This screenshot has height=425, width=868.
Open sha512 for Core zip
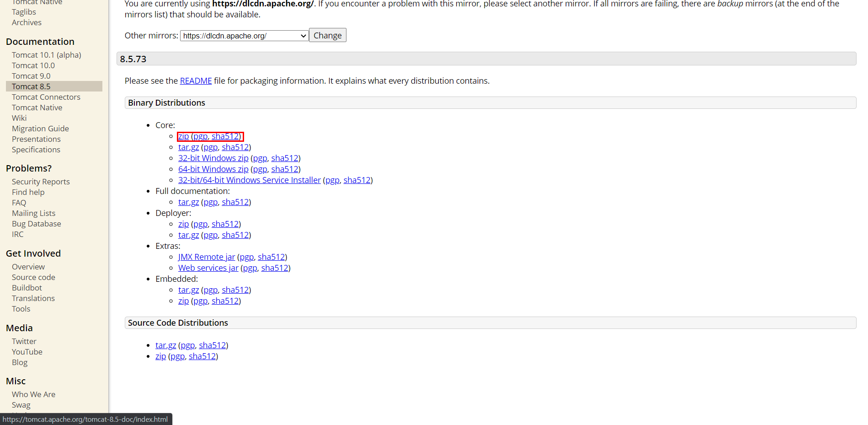click(225, 136)
